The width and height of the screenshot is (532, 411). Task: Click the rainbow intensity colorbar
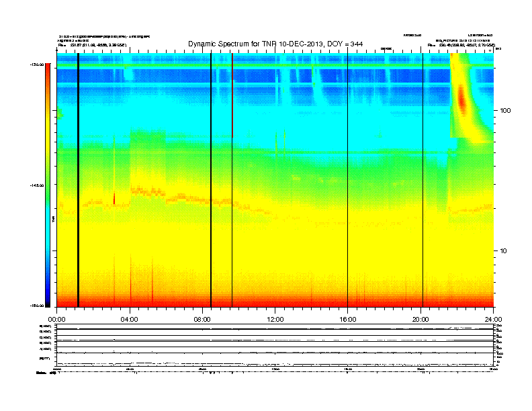click(48, 185)
